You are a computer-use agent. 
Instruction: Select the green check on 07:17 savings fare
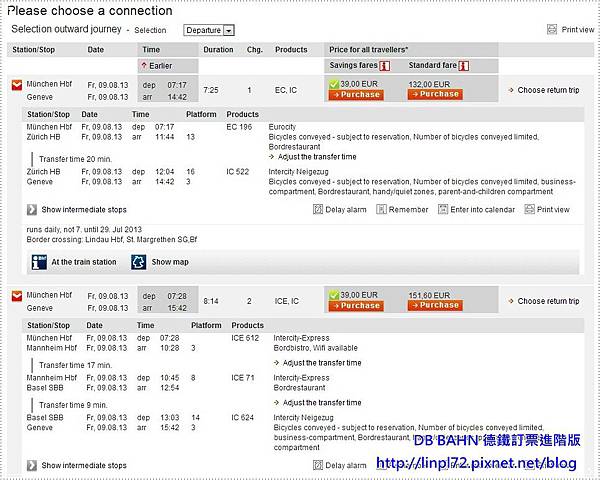pyautogui.click(x=334, y=84)
